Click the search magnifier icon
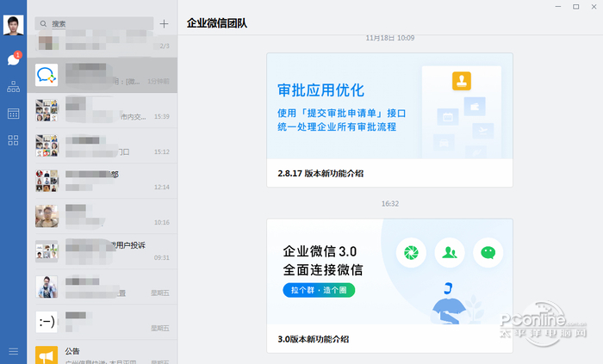 coord(43,24)
